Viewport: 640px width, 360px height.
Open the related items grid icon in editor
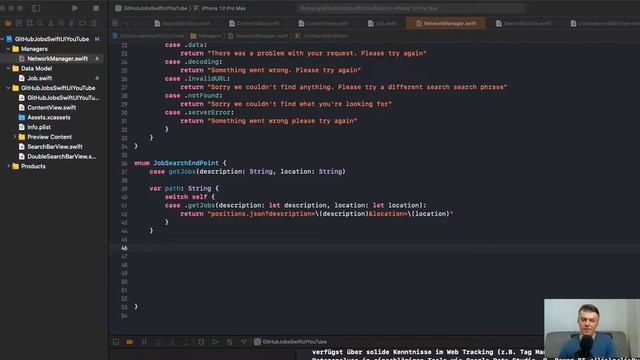coord(115,23)
